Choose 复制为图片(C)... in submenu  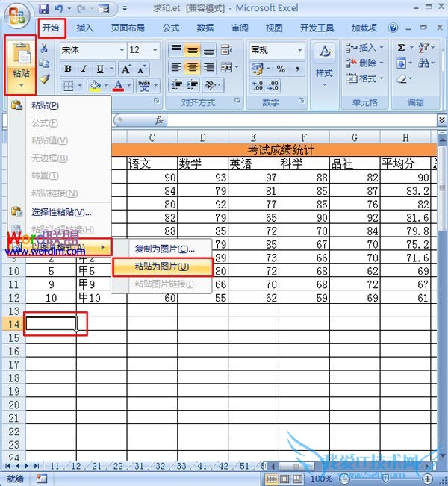[x=164, y=249]
